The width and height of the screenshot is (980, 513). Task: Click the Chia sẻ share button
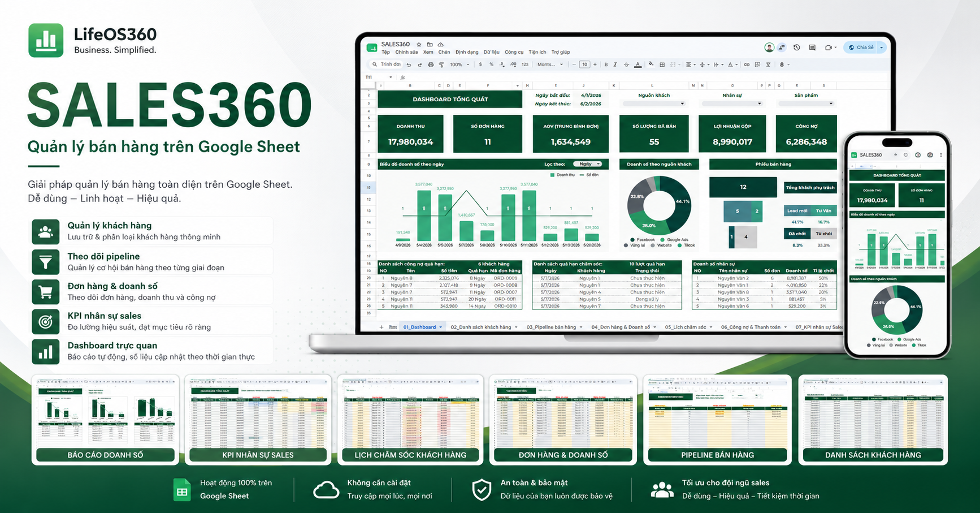coord(861,48)
